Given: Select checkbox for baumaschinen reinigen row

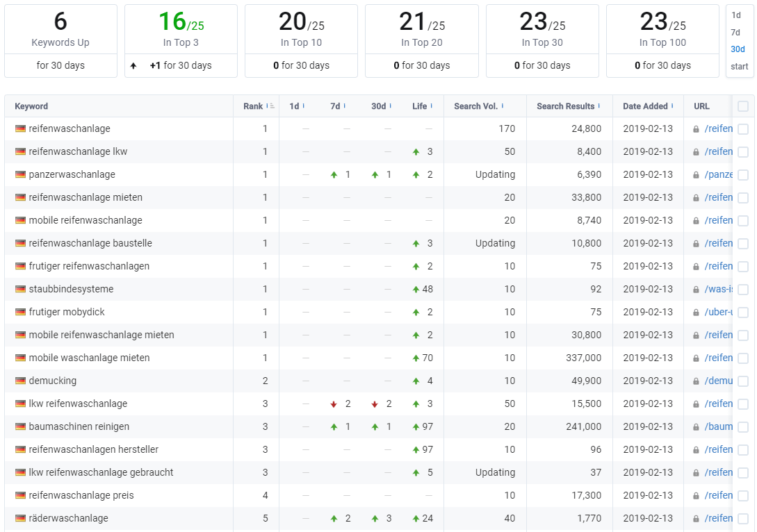Looking at the screenshot, I should coord(743,427).
